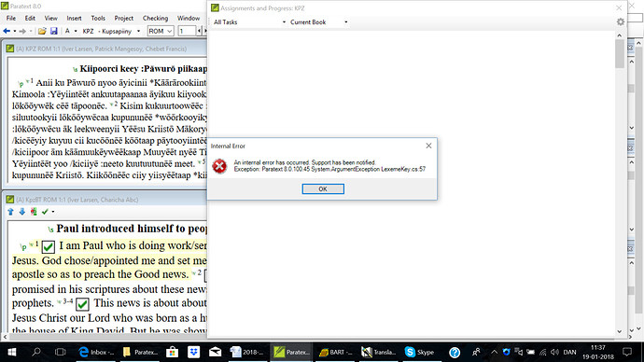Open Task View on the taskbar

click(x=61, y=352)
